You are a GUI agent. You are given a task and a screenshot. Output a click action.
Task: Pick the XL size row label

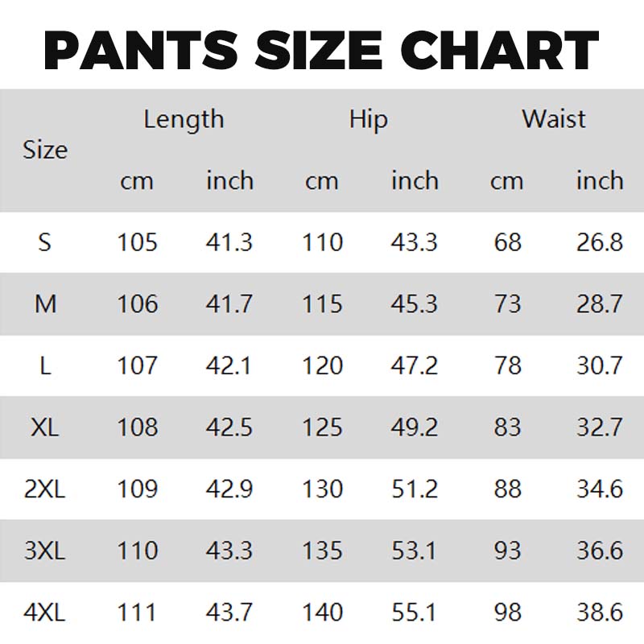[45, 427]
